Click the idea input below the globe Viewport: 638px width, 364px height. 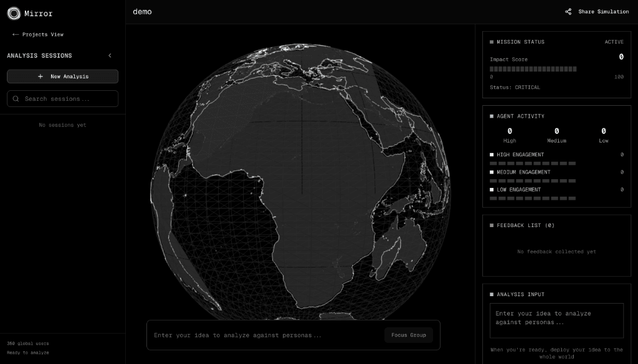[x=265, y=335]
